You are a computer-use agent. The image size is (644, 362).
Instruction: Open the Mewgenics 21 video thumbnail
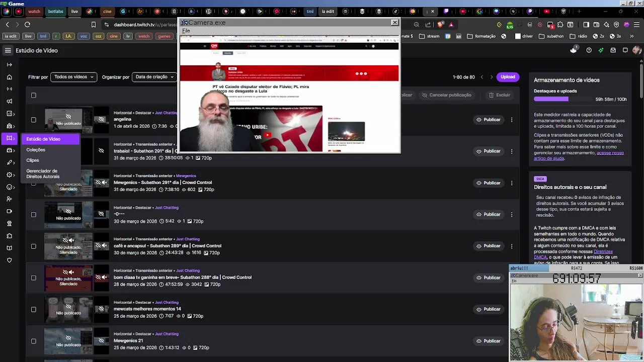pos(68,341)
